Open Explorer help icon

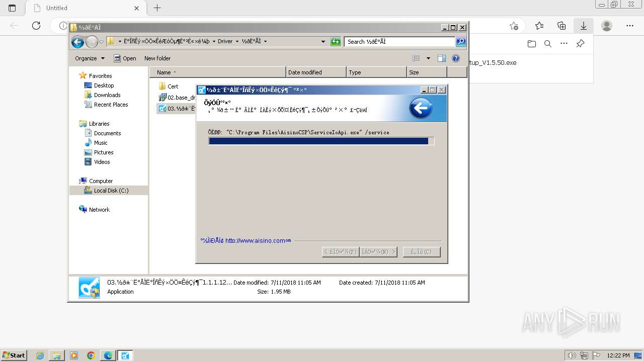(456, 58)
